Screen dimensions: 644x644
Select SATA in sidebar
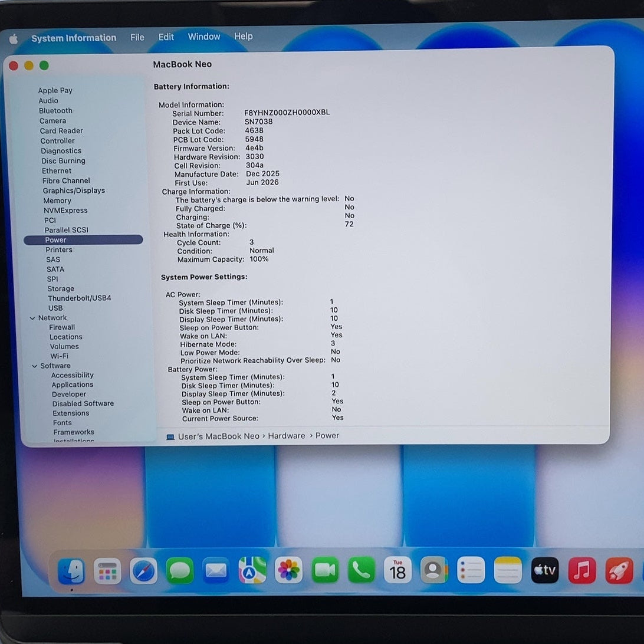pyautogui.click(x=55, y=270)
